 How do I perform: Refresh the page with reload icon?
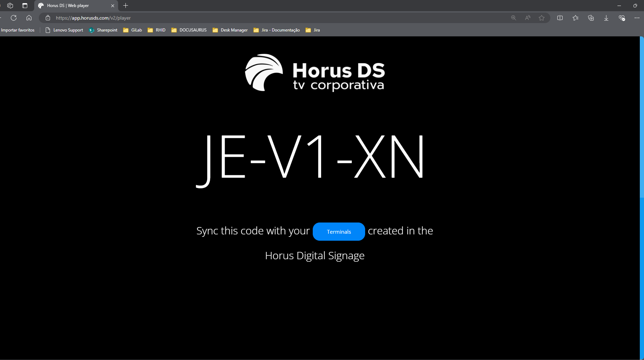coord(14,18)
